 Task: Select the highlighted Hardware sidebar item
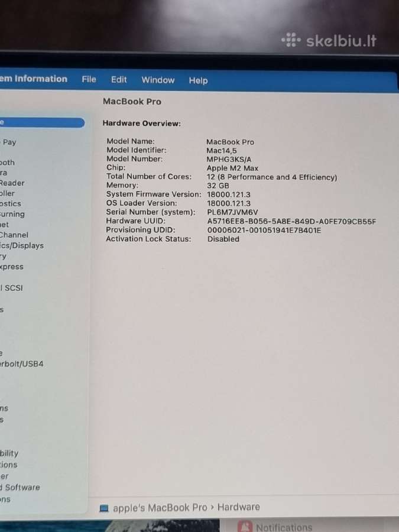coord(42,122)
